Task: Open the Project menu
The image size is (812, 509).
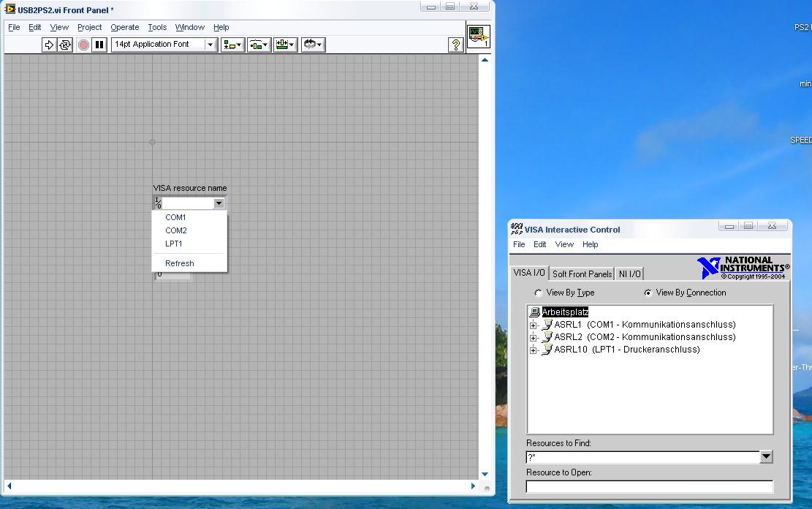Action: 90,28
